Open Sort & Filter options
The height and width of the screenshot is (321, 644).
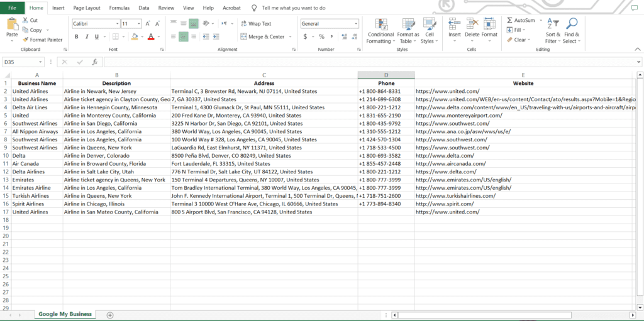(x=553, y=31)
